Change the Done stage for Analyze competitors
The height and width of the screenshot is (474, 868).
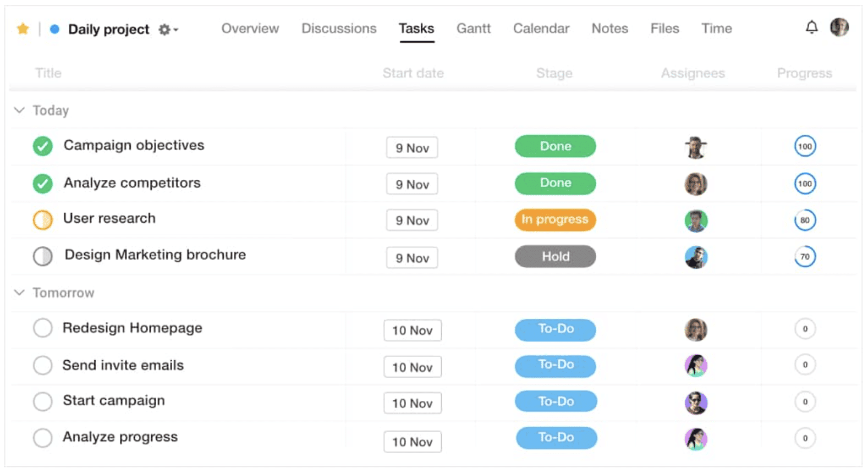555,183
